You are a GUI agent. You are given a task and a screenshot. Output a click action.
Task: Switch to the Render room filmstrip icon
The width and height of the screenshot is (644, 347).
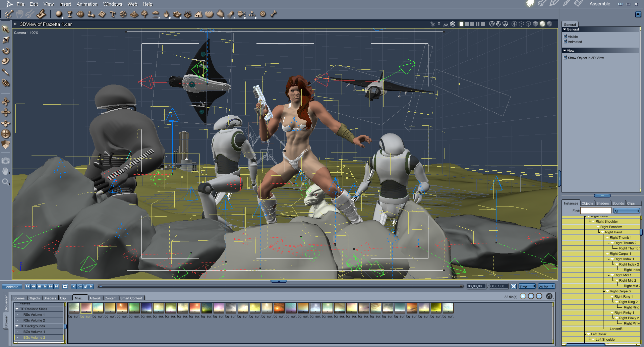coord(578,4)
